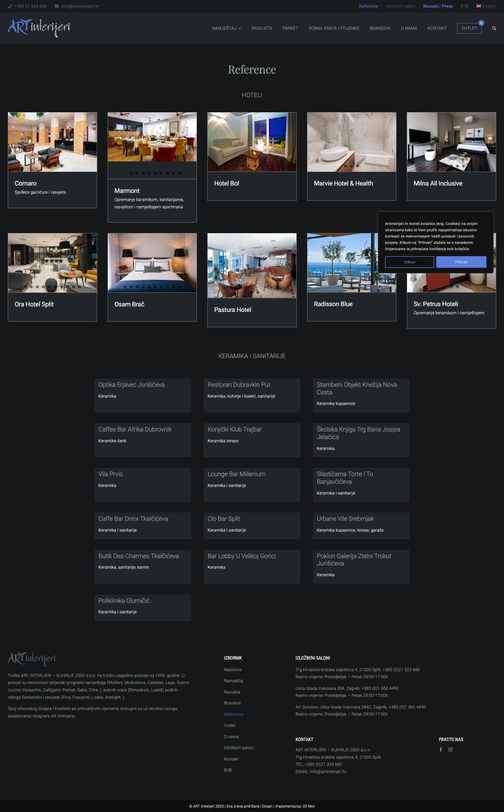Expand the Namještaj dropdown menu
Screen dimensions: 504x812
pyautogui.click(x=226, y=28)
